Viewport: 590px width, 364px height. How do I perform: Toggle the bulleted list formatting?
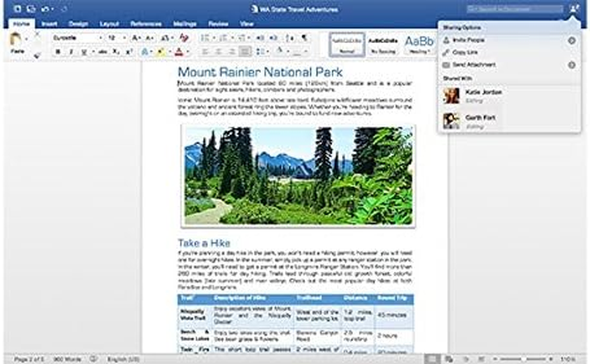(x=204, y=37)
